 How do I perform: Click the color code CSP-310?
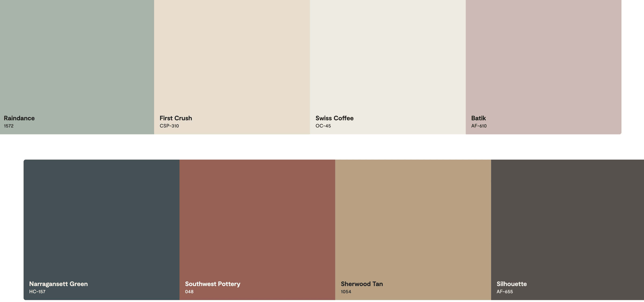tap(169, 126)
